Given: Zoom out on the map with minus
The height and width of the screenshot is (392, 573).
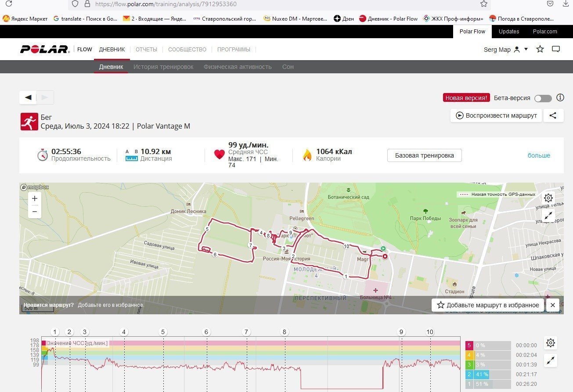Looking at the screenshot, I should tap(35, 212).
